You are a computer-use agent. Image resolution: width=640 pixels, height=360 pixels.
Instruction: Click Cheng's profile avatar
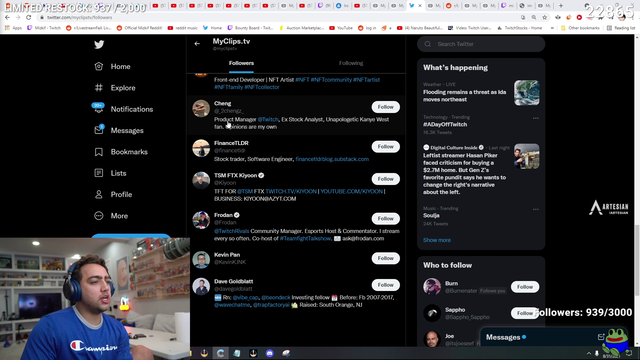(x=201, y=108)
